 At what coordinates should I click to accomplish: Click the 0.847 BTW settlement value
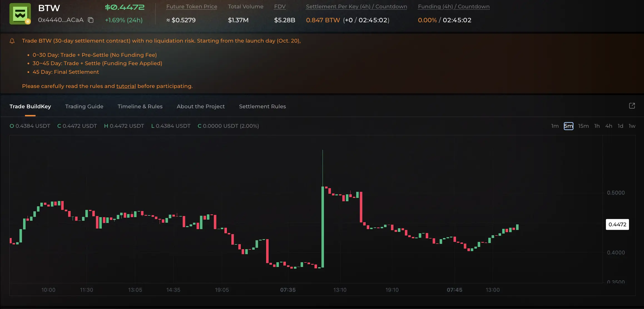point(323,20)
